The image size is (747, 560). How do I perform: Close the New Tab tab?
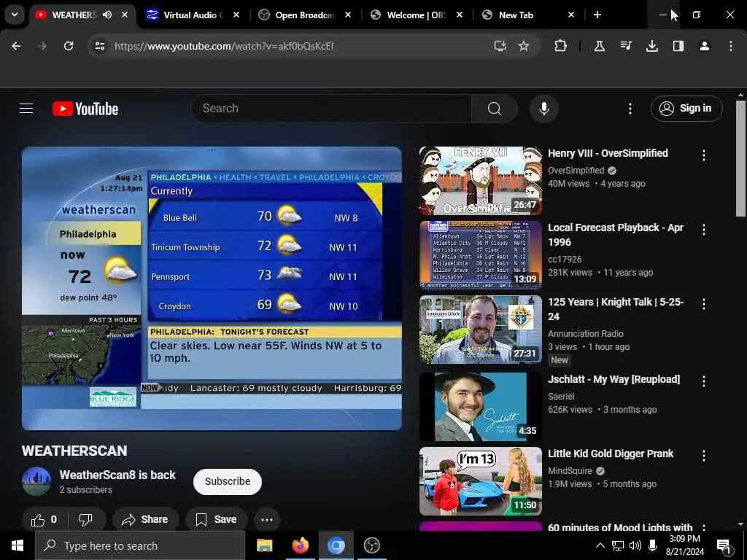(571, 15)
